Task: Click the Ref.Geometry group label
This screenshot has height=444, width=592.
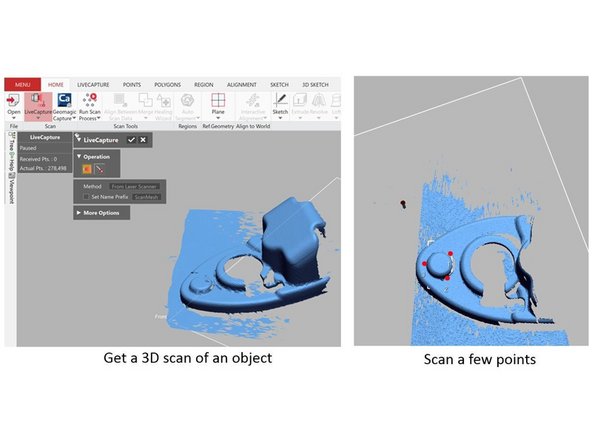Action: click(218, 126)
